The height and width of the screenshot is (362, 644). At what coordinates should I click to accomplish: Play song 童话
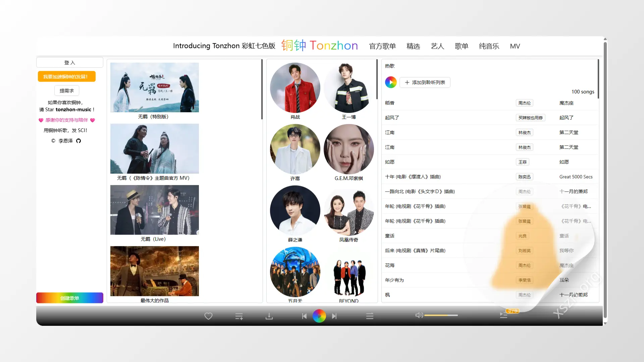click(390, 236)
